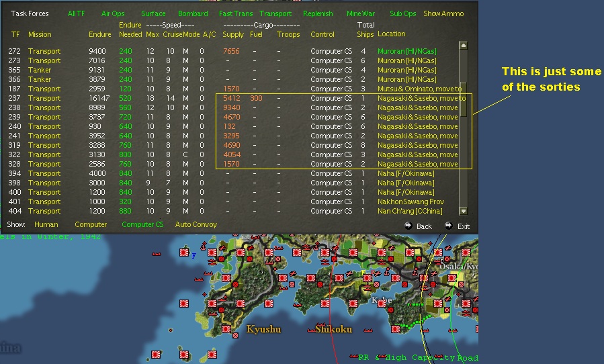Click the Exit arrow icon

(x=448, y=226)
